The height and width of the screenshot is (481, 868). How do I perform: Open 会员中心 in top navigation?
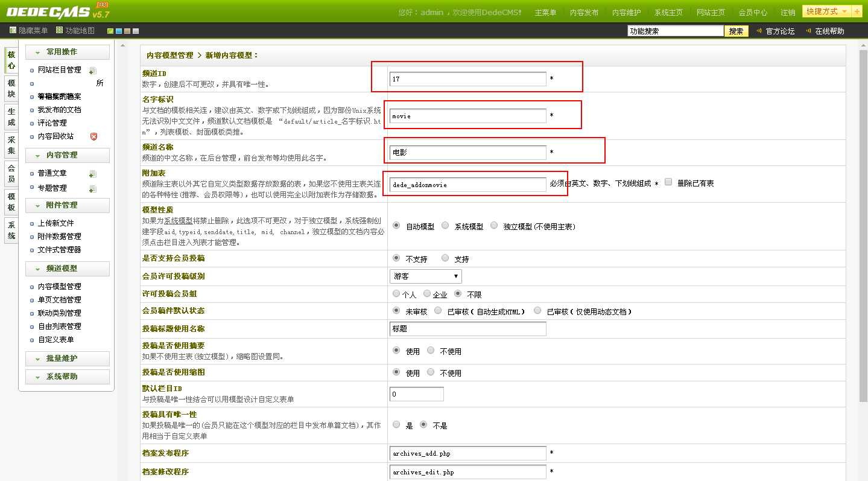pos(753,12)
